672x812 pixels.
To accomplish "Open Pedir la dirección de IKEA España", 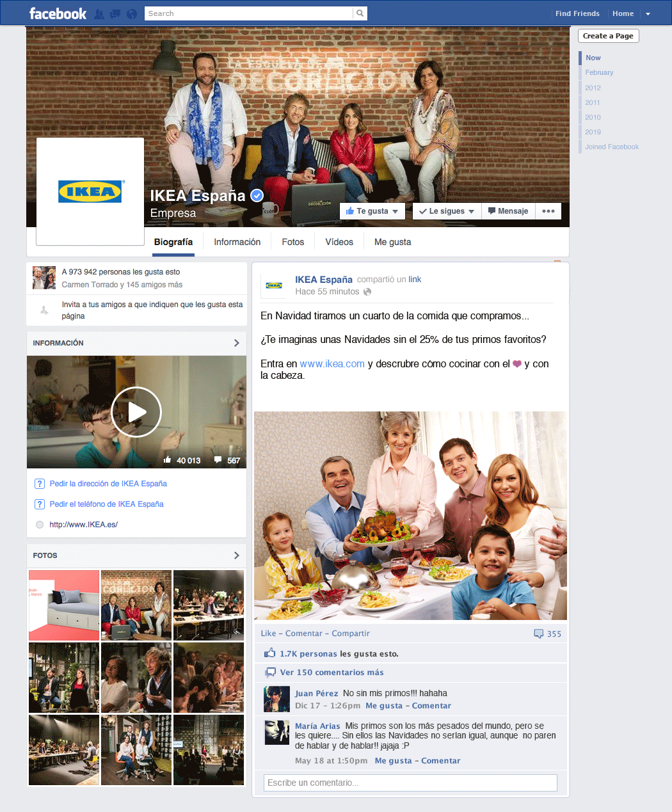I will click(108, 484).
